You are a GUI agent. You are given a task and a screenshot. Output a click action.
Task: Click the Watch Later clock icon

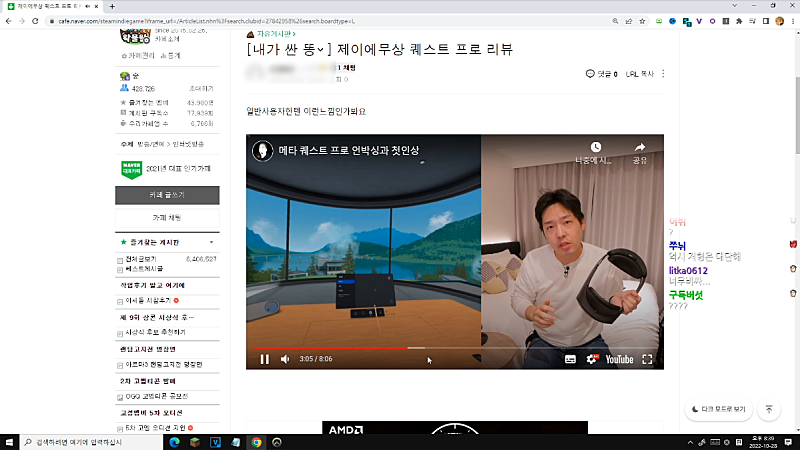point(596,148)
